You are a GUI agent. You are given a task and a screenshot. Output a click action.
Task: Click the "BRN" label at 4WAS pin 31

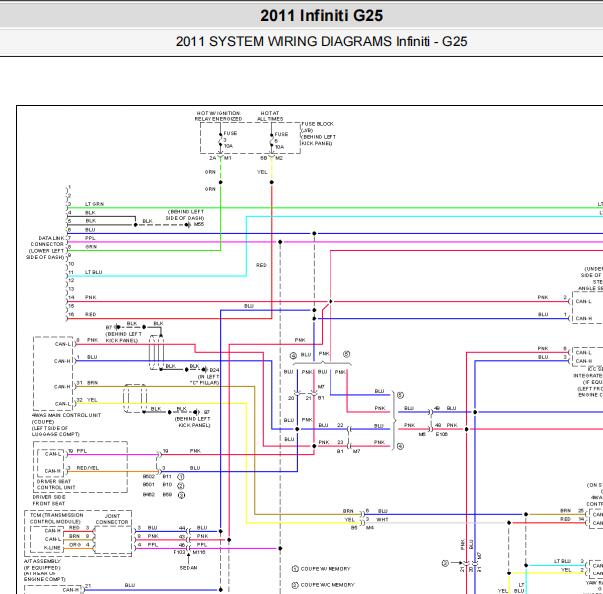[x=93, y=383]
